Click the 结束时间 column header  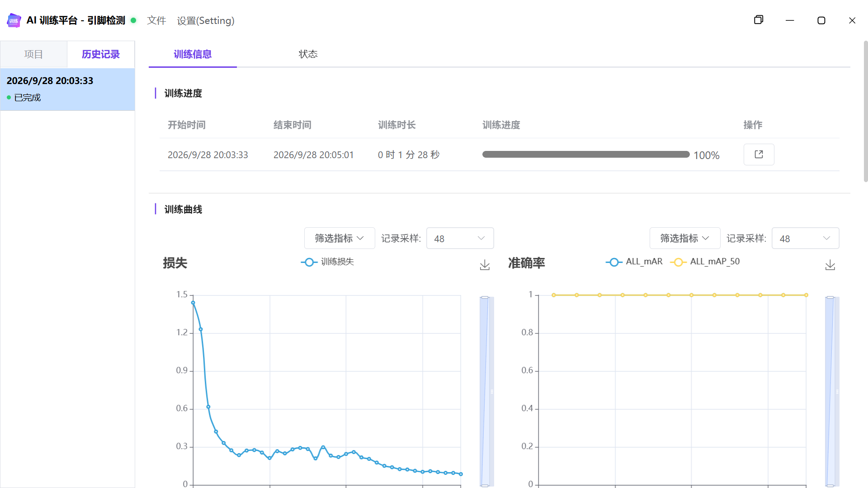point(292,125)
